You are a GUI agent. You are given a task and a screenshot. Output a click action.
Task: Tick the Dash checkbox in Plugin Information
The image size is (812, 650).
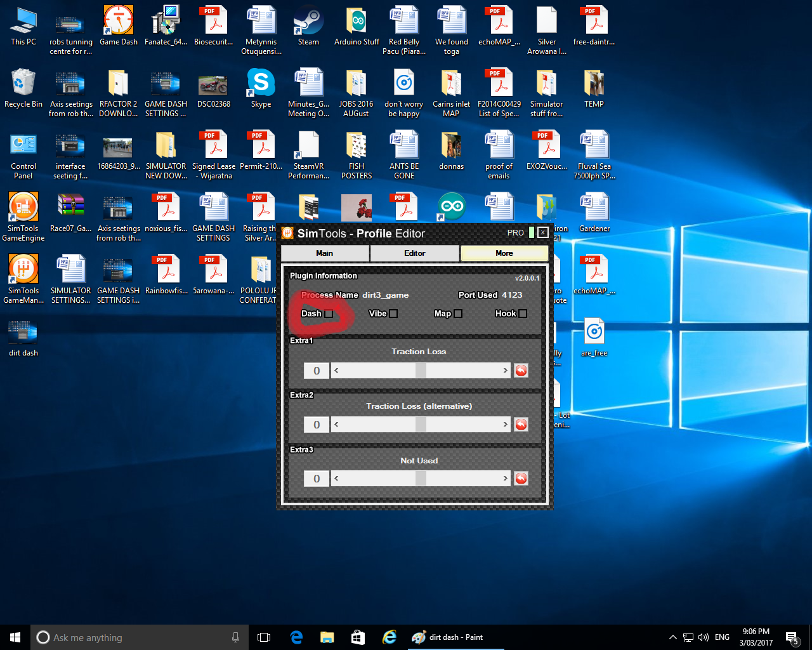(329, 314)
